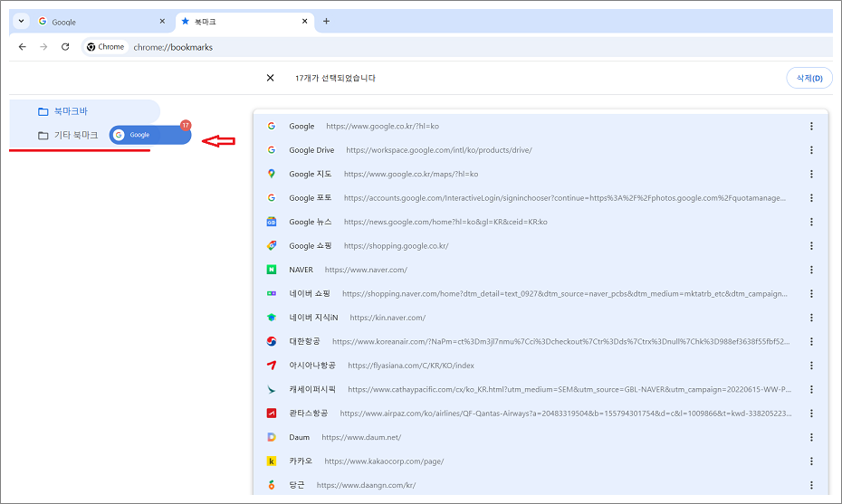The image size is (842, 504).
Task: Open more actions for 네이버 지식iN bookmark
Action: click(x=811, y=318)
